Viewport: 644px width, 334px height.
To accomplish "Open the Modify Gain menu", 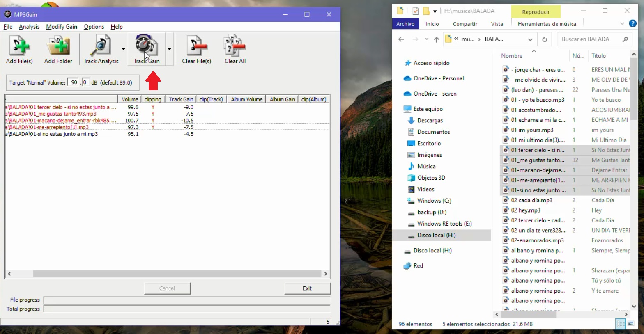I will click(x=62, y=27).
